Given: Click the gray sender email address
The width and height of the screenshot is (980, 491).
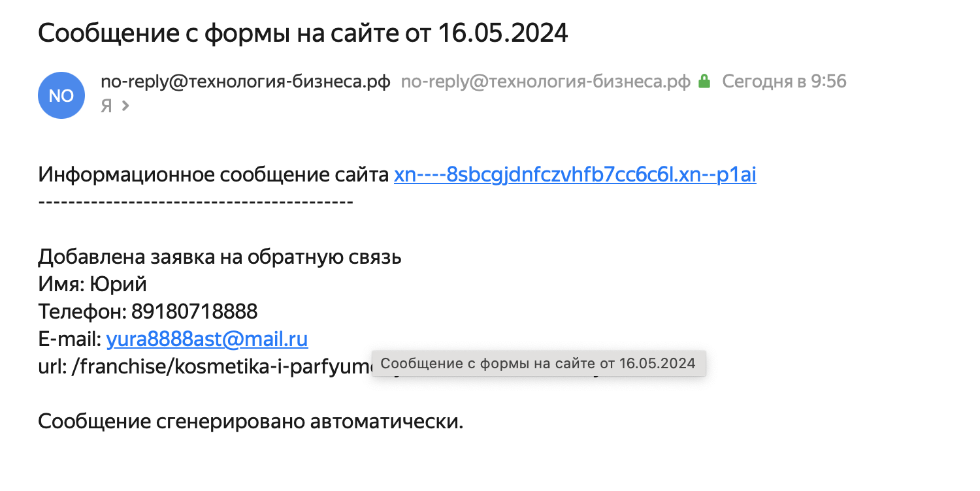Looking at the screenshot, I should pyautogui.click(x=545, y=82).
